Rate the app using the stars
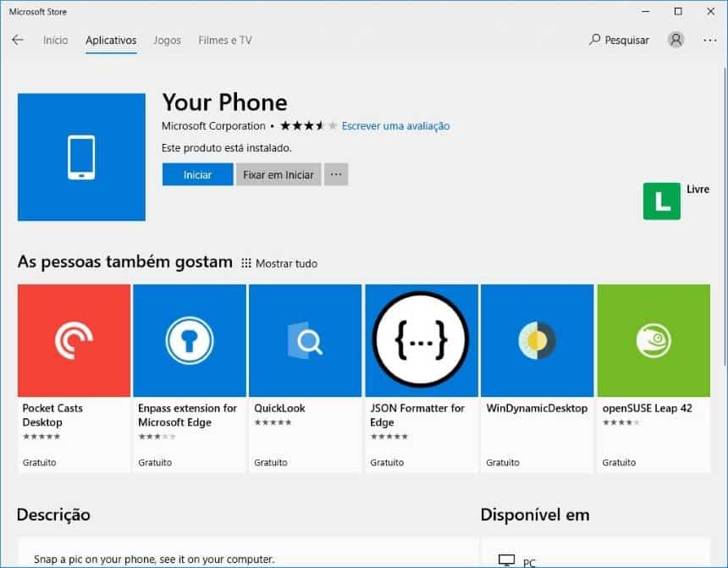Image resolution: width=728 pixels, height=568 pixels. pos(309,126)
